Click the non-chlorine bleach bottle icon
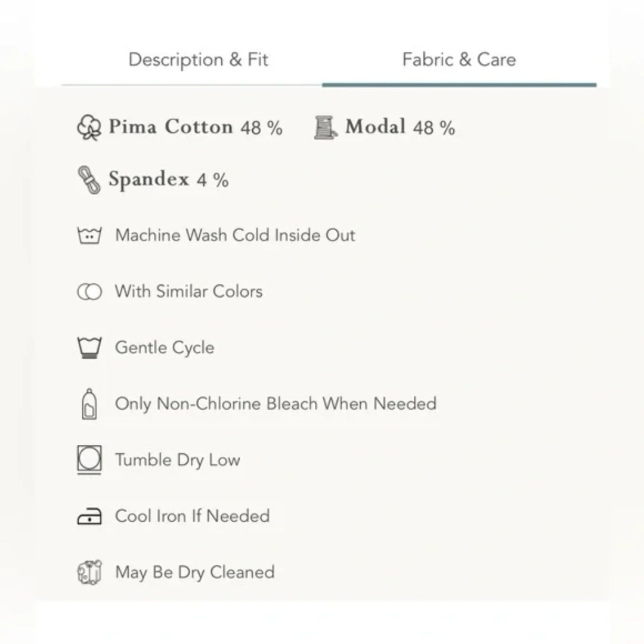The width and height of the screenshot is (644, 644). [x=89, y=404]
